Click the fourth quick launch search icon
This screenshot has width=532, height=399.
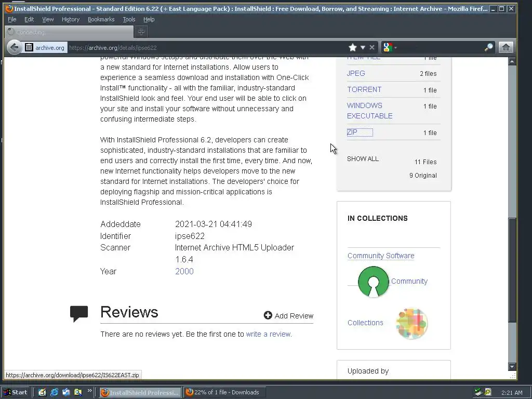(x=78, y=392)
